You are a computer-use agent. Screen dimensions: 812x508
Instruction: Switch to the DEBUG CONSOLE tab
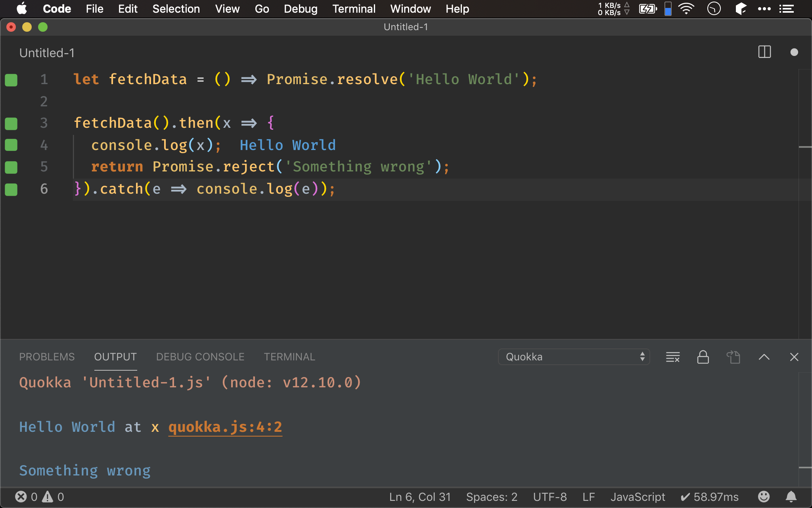(199, 356)
